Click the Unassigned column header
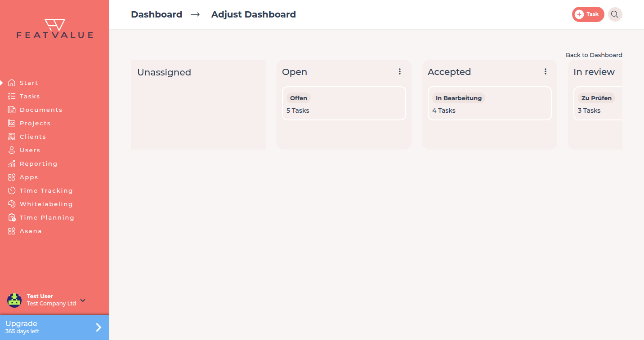Viewport: 644px width, 340px height. (x=164, y=72)
